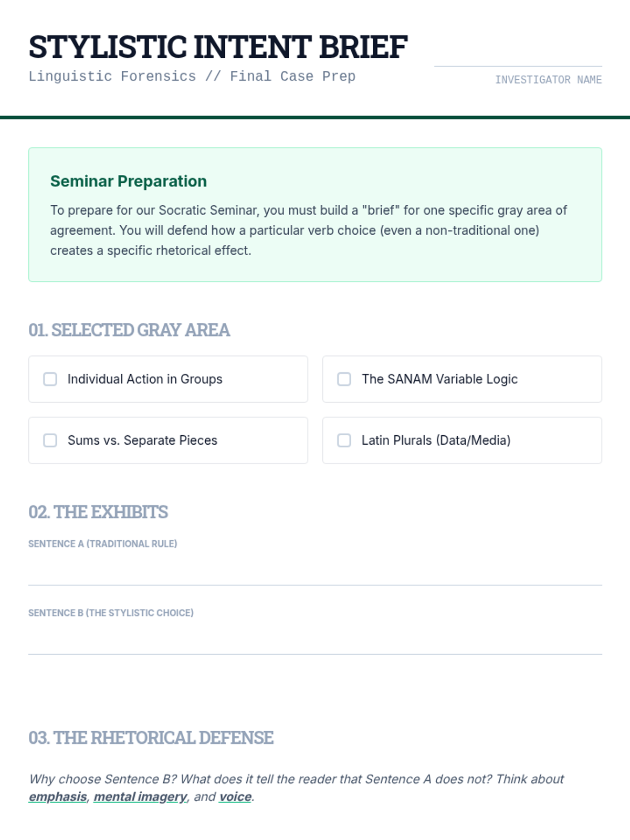Click the Sentence B (The Stylistic Choice) label

click(x=111, y=613)
